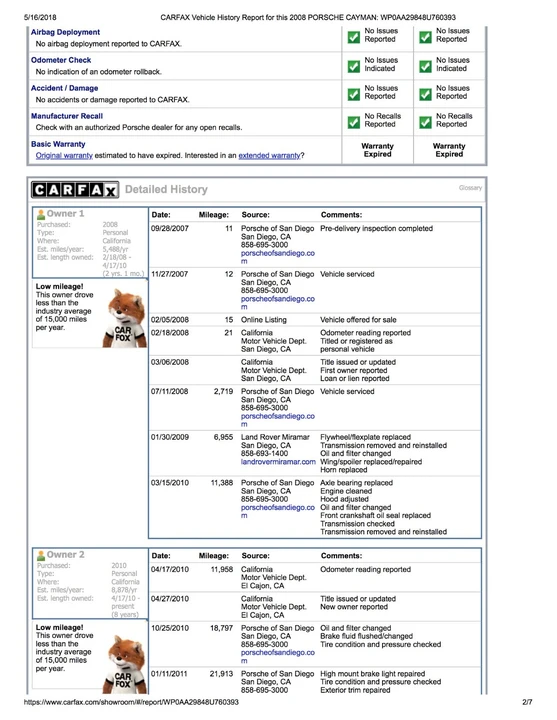
Task: Follow the extended warranty hyperlink
Action: (x=269, y=156)
